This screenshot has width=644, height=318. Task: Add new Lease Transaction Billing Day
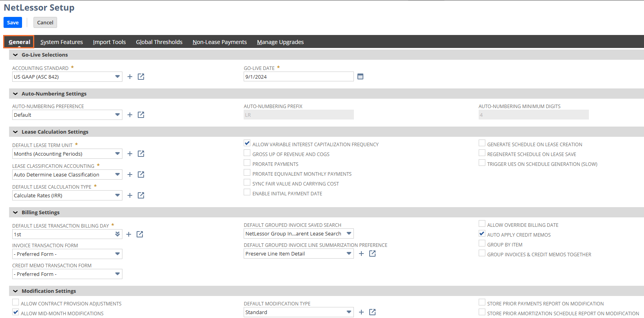pos(129,234)
